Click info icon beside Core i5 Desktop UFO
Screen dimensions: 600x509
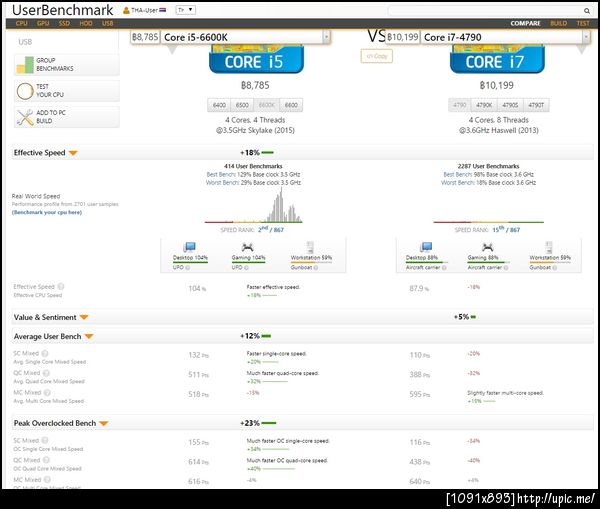point(188,268)
